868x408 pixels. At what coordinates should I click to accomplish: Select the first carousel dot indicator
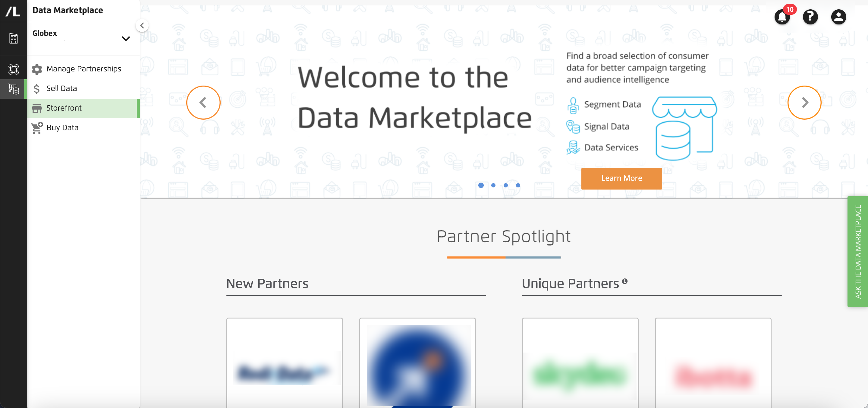(x=481, y=185)
